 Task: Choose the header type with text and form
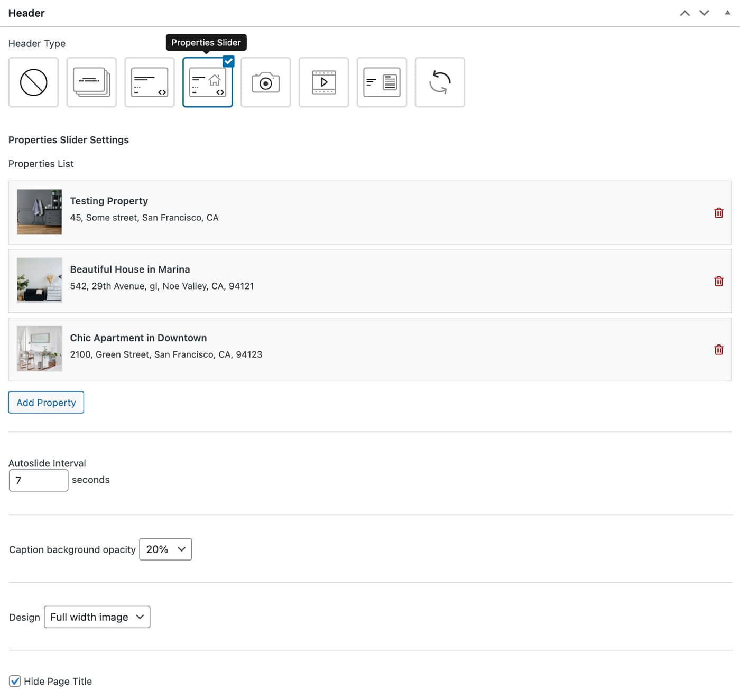[382, 82]
